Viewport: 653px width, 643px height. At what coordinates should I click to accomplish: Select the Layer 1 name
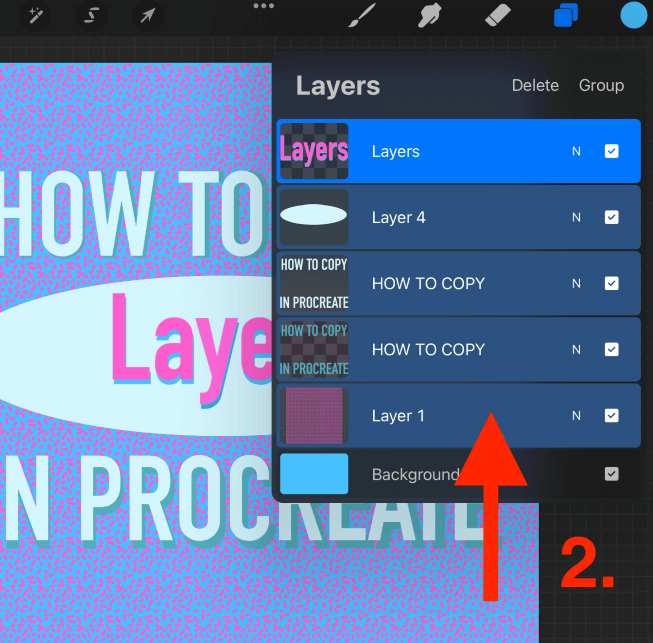398,416
